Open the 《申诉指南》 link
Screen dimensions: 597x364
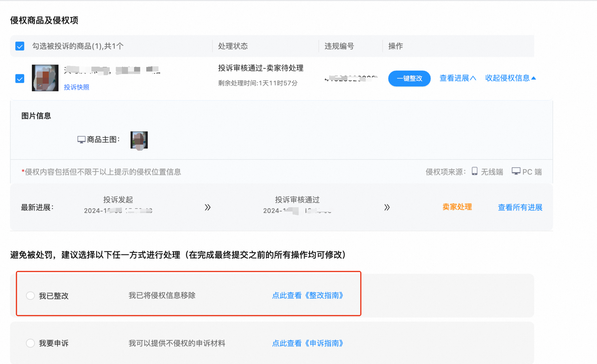point(307,343)
